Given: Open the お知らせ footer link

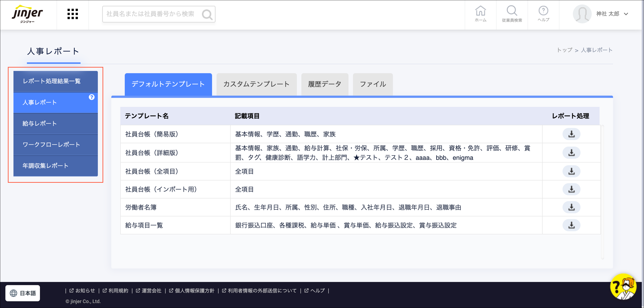Looking at the screenshot, I should (x=82, y=290).
